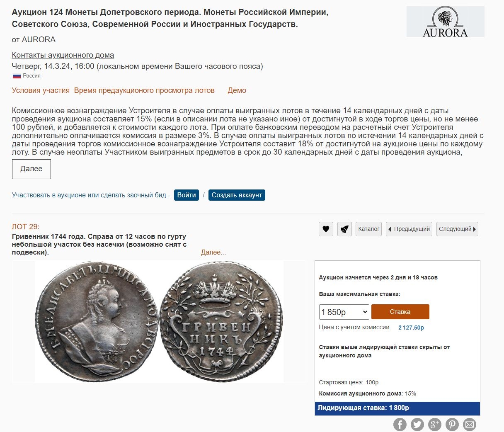Screen dimensions: 504x432
Task: Add lot to favorites with heart icon
Action: click(x=326, y=229)
